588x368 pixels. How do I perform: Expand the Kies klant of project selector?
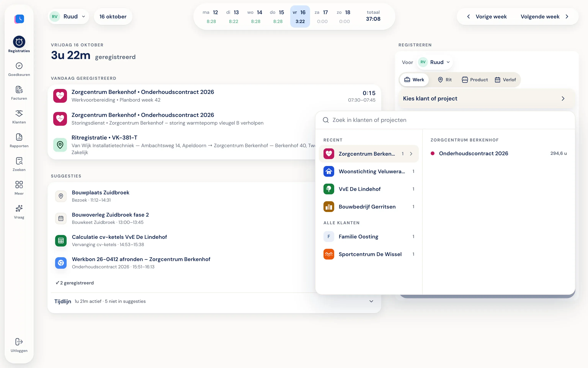pos(487,99)
